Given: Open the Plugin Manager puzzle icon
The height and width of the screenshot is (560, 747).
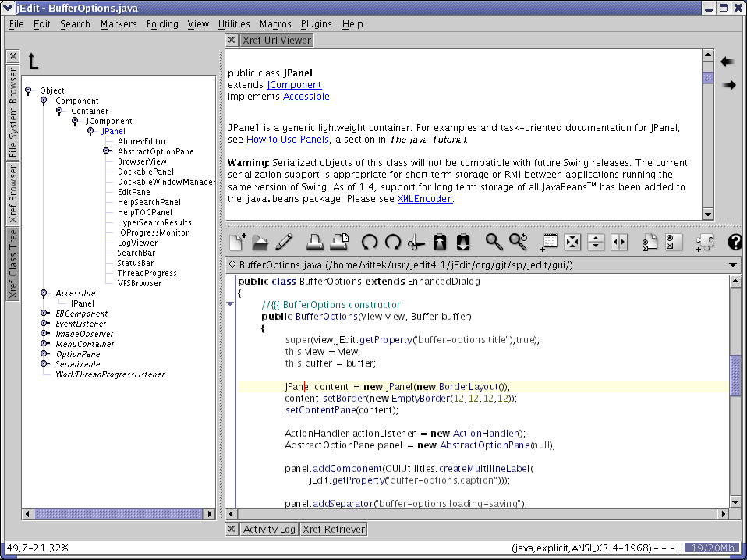Looking at the screenshot, I should [x=705, y=242].
